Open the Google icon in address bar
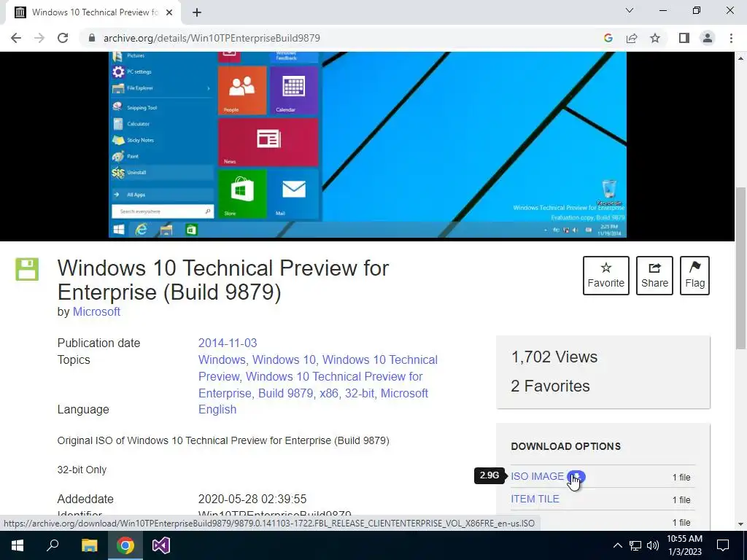The width and height of the screenshot is (747, 560). [608, 38]
